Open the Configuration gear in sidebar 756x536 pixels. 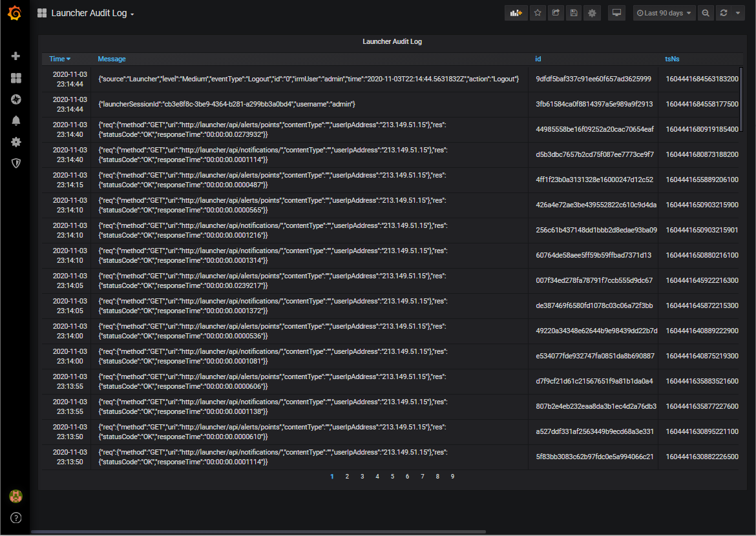[x=16, y=141]
